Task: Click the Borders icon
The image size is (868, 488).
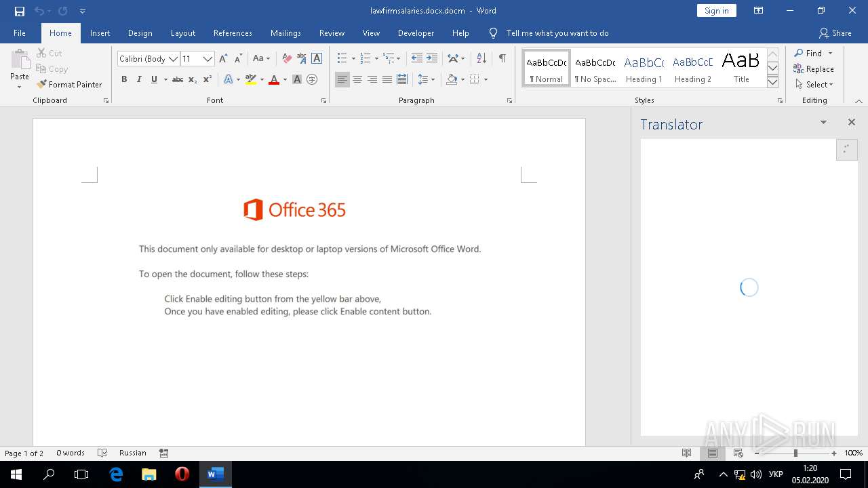Action: tap(475, 79)
